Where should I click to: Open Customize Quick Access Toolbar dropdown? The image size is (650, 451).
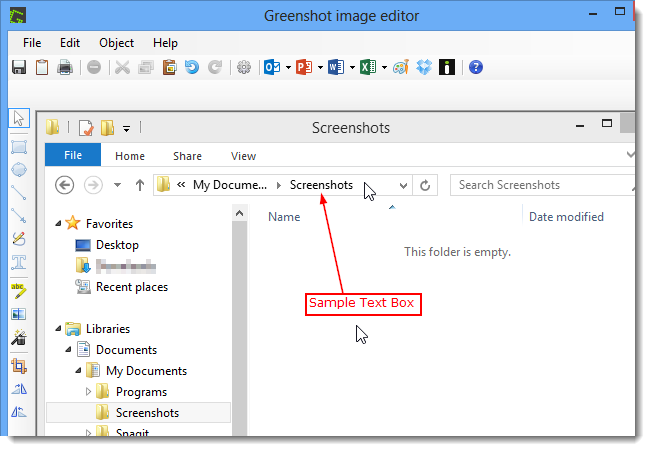click(x=126, y=129)
